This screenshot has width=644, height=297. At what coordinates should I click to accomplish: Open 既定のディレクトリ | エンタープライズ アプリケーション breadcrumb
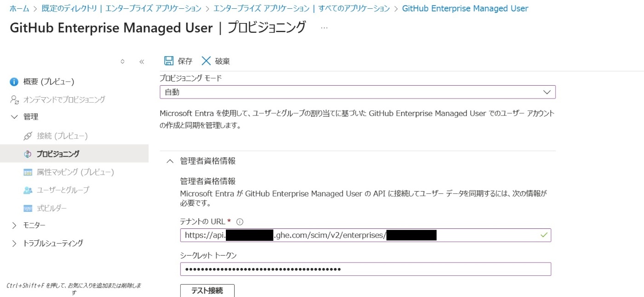coord(121,8)
